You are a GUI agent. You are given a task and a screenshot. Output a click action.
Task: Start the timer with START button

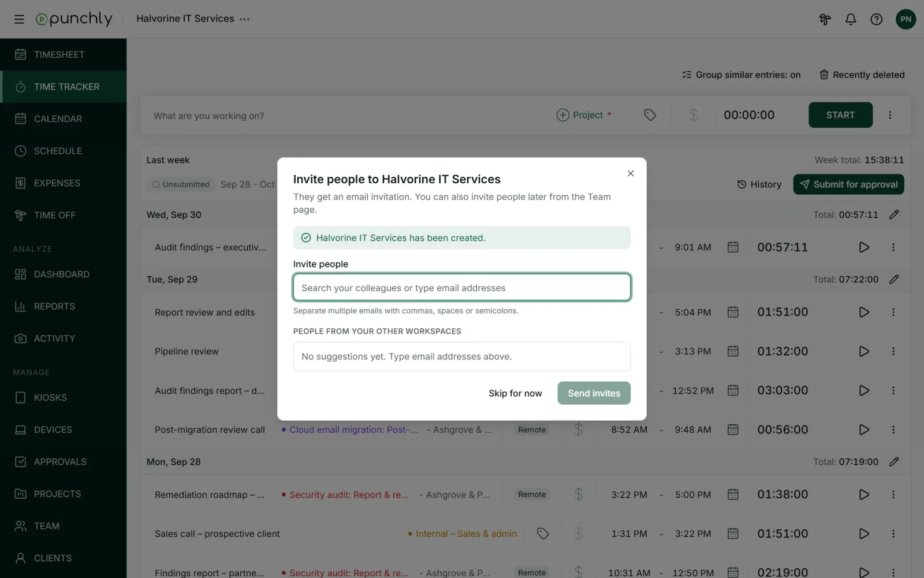click(840, 115)
